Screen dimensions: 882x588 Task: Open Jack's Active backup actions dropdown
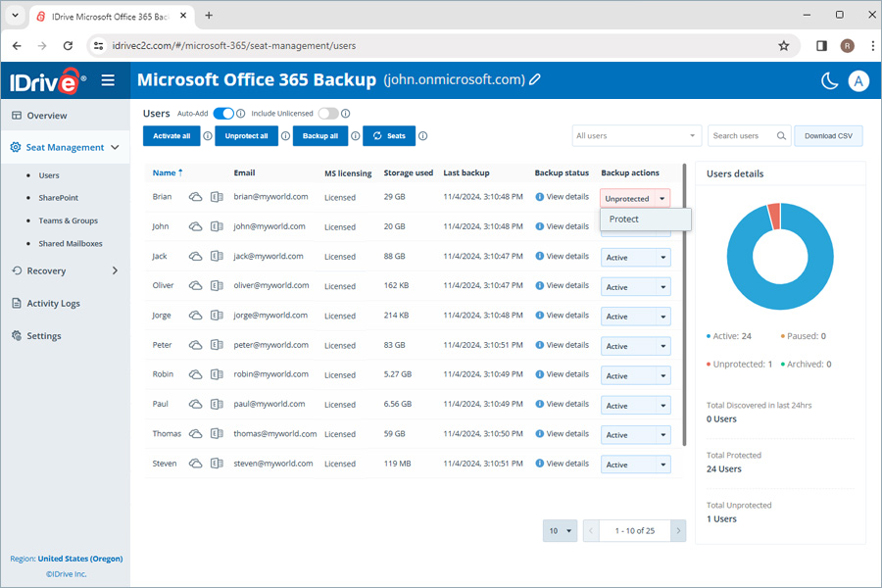[635, 256]
